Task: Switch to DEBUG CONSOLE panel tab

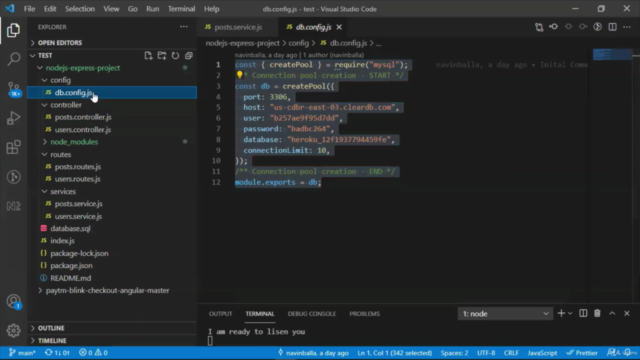Action: (312, 313)
